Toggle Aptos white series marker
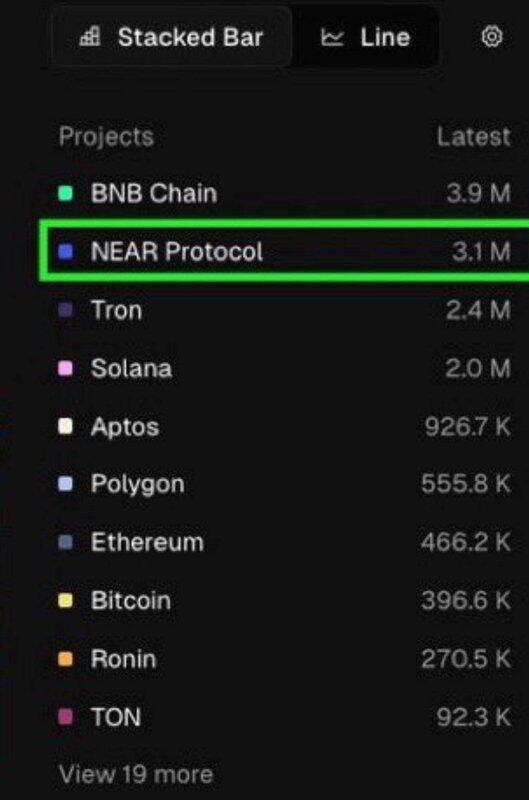The height and width of the screenshot is (800, 529). [66, 426]
